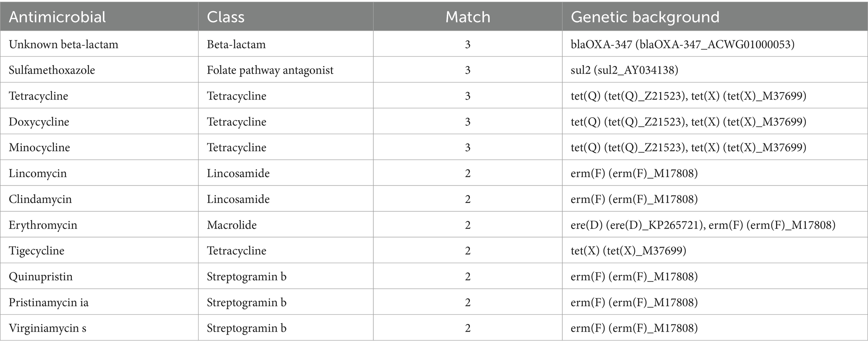
Task: Click the Lincomycin antimicrobial cell
Action: [38, 173]
